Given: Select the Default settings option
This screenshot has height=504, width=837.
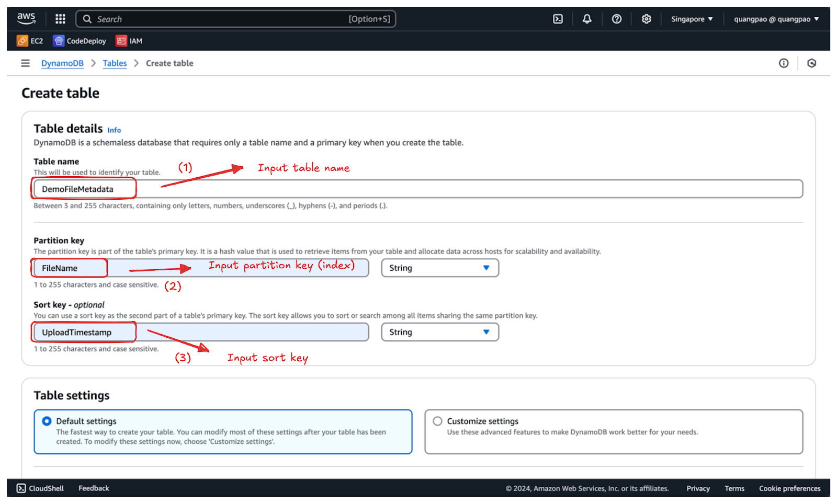Looking at the screenshot, I should tap(46, 421).
